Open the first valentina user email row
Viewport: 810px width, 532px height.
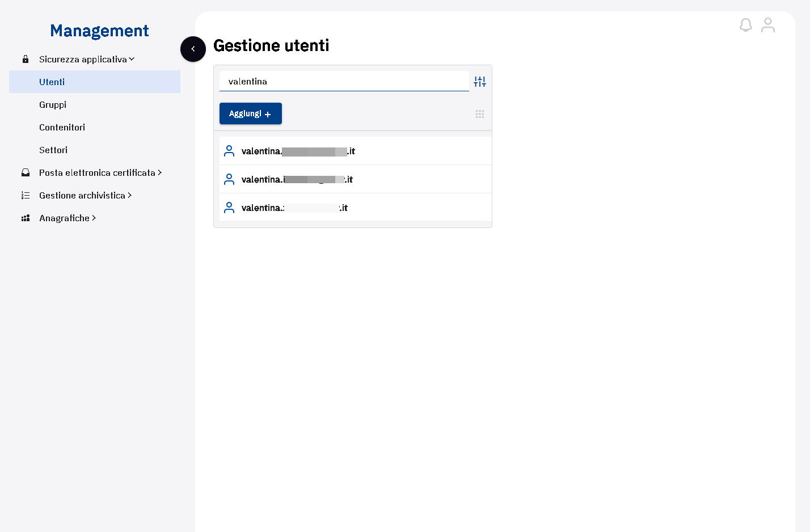point(356,151)
